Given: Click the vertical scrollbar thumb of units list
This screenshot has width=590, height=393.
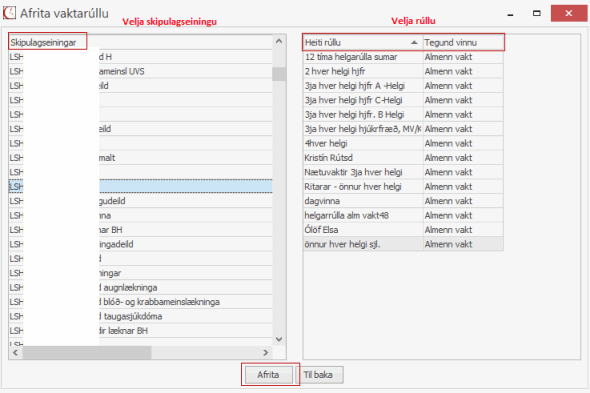Looking at the screenshot, I should [x=279, y=74].
